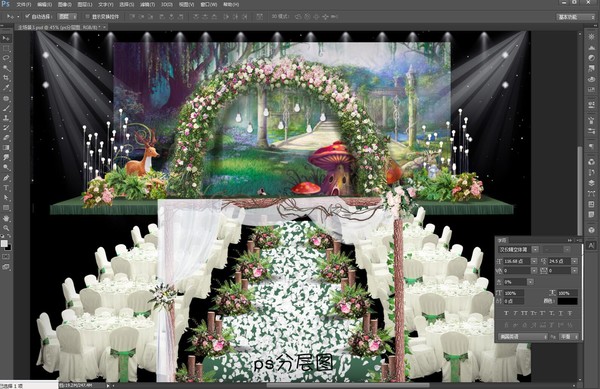Toggle Strikethrough in Character panel
Viewport: 600px width, 389px height.
(x=570, y=313)
